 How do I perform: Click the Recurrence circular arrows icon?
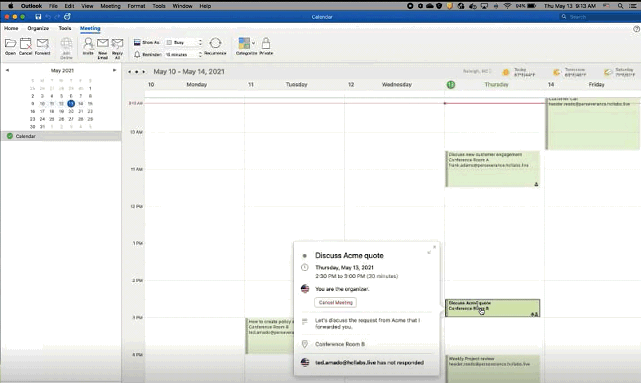point(215,43)
